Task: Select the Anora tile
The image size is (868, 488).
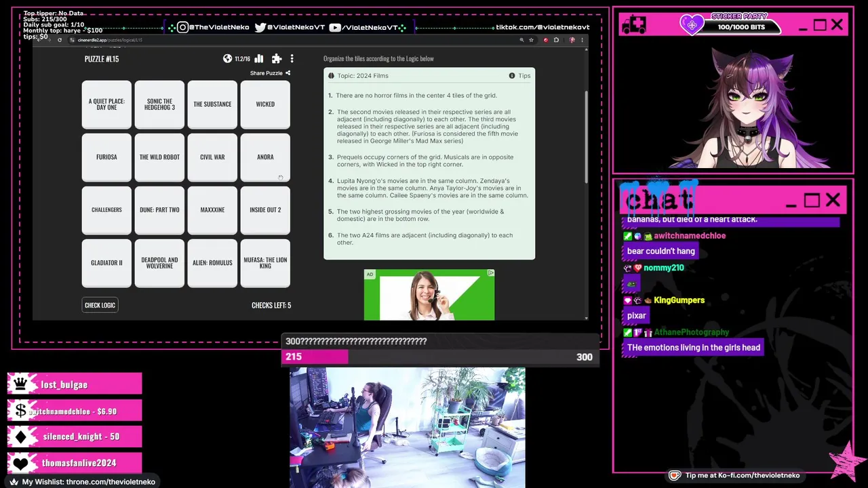Action: pyautogui.click(x=265, y=157)
